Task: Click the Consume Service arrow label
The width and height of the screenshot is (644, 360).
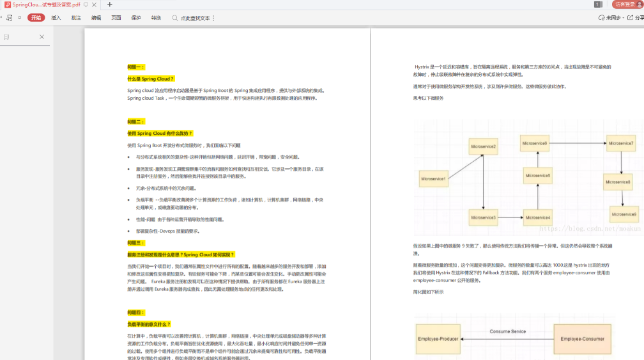Action: pyautogui.click(x=508, y=332)
